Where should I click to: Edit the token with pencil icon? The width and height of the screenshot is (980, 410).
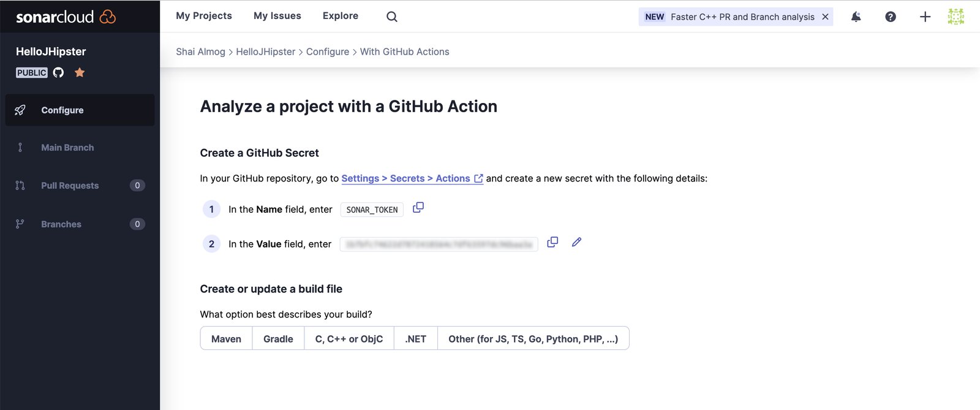coord(576,242)
